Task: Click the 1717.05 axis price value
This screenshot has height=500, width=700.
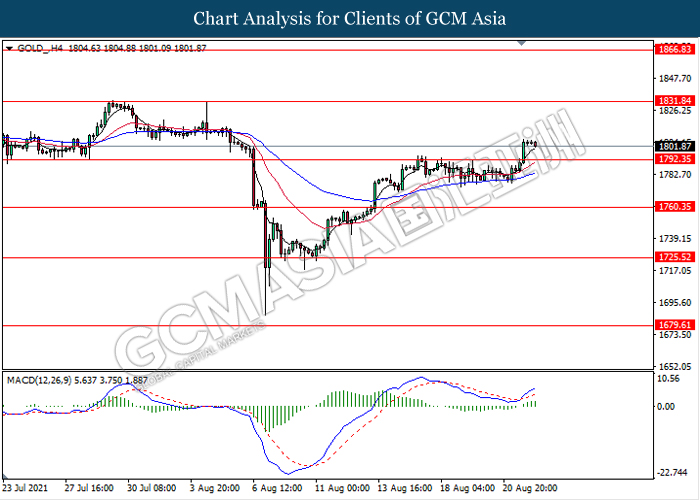Action: pos(675,271)
